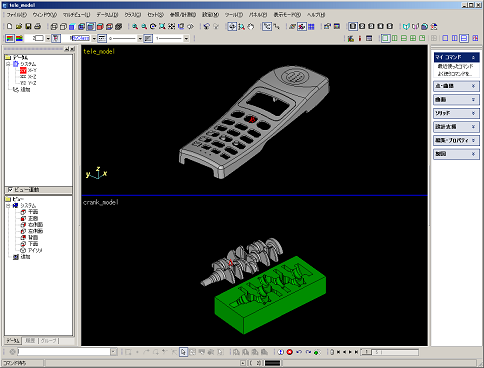
Task: Click the save floppy disk icon
Action: [28, 26]
